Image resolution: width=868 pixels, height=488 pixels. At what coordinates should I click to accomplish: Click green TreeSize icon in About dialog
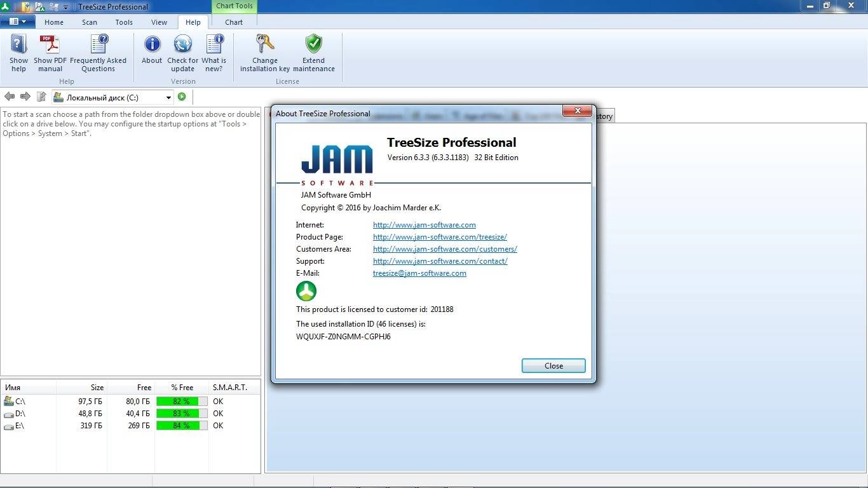click(x=306, y=291)
